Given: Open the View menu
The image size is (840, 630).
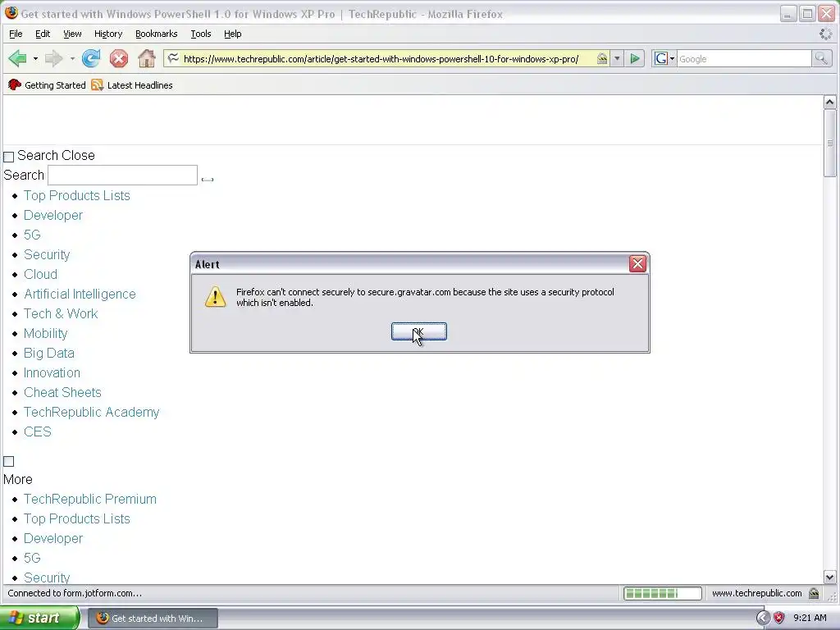Looking at the screenshot, I should [72, 34].
